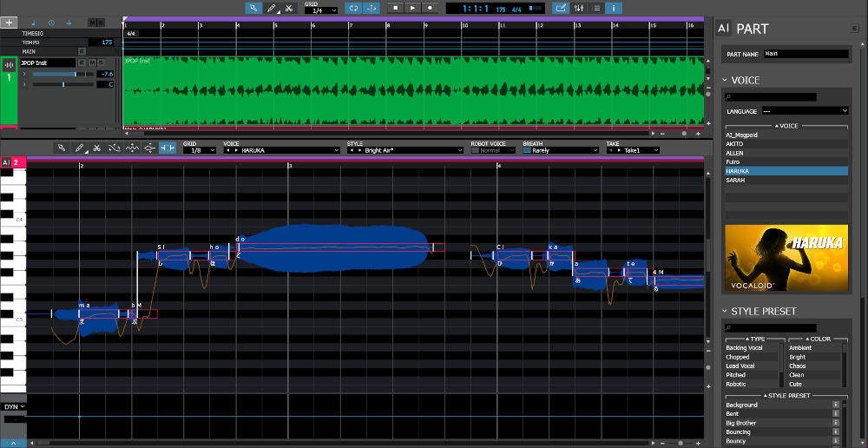Screen dimensions: 868x448
Task: Edit the PART NAME field
Action: 806,55
